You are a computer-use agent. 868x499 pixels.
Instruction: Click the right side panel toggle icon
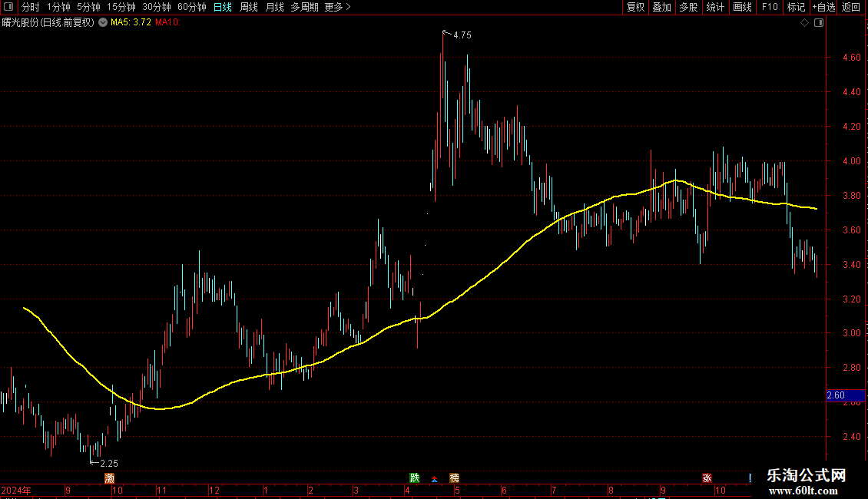[x=819, y=23]
